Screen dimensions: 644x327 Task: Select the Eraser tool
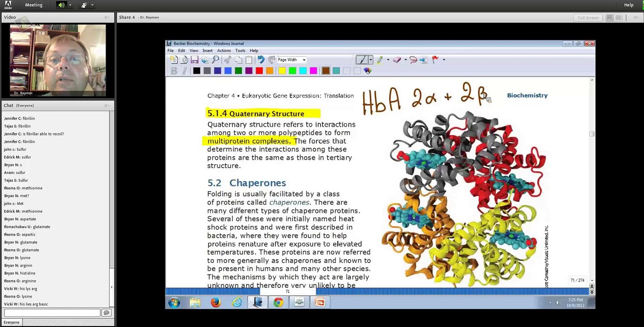[397, 60]
